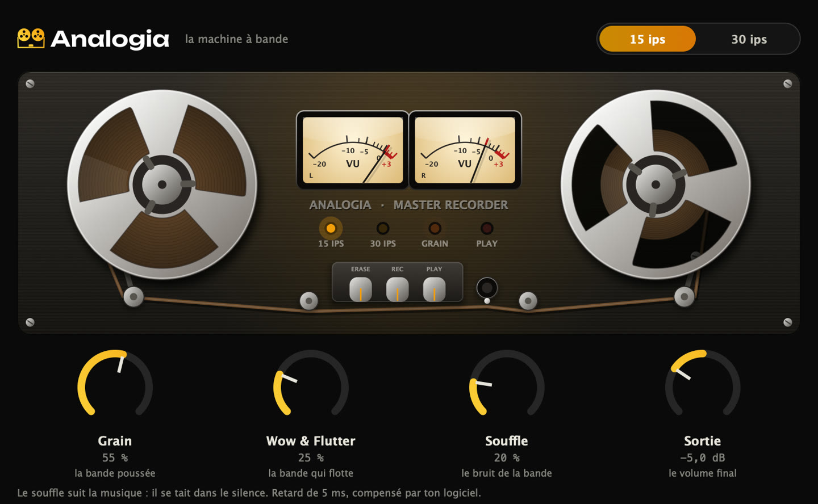Switch to 30 ips tape speed

pos(749,39)
